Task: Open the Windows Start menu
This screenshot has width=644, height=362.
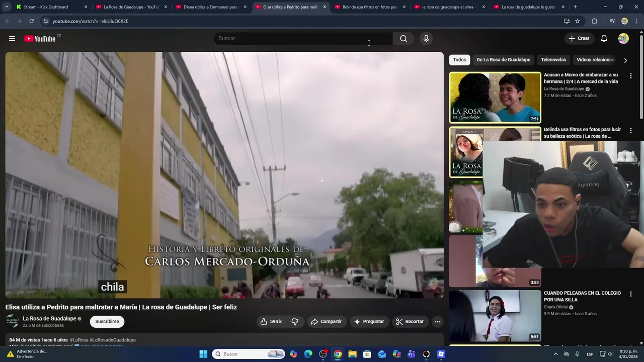Action: pos(203,354)
